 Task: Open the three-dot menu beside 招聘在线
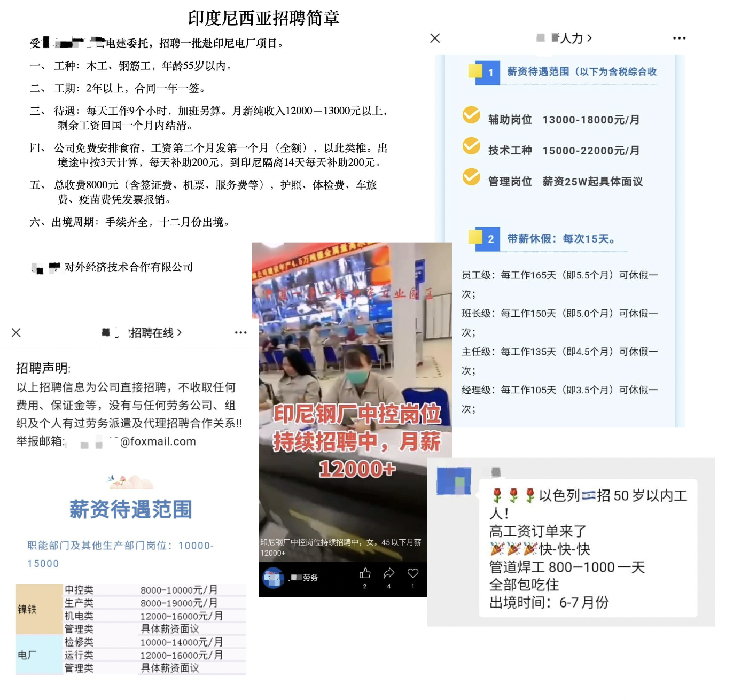pyautogui.click(x=240, y=332)
